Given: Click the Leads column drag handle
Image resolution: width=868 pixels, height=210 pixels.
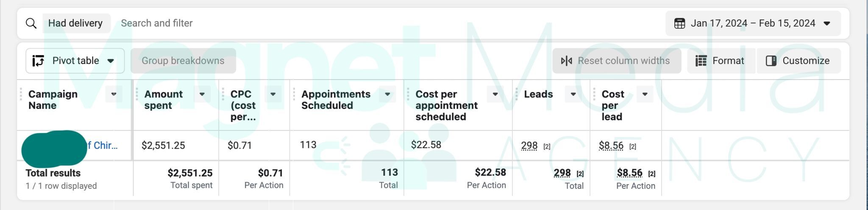Looking at the screenshot, I should click(x=516, y=94).
